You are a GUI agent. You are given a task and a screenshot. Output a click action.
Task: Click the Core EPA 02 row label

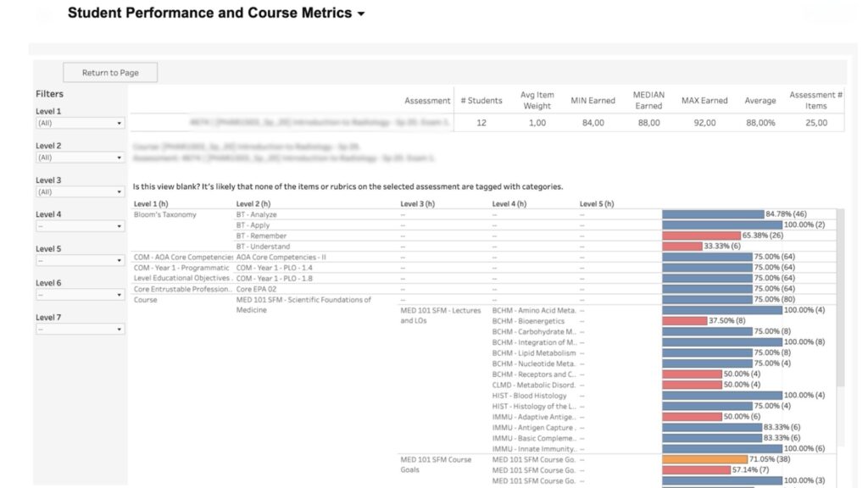257,289
